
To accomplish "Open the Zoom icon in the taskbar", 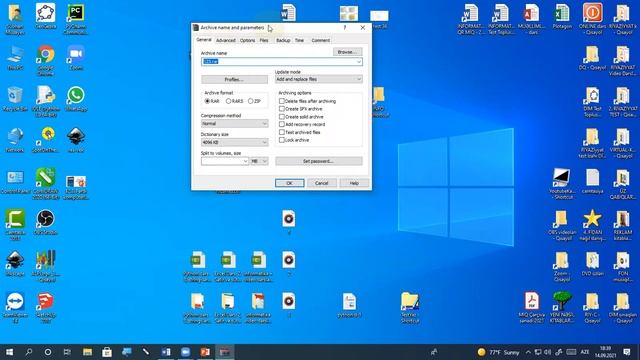I will [x=185, y=352].
